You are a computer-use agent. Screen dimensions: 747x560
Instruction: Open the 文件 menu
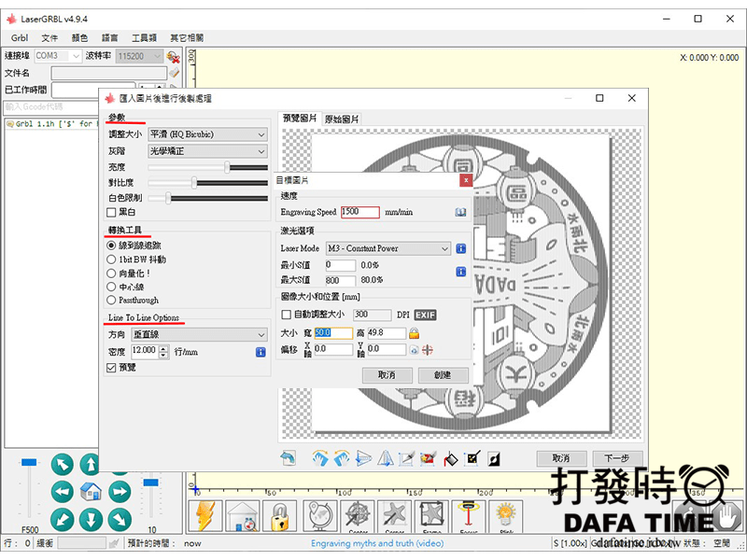[49, 38]
